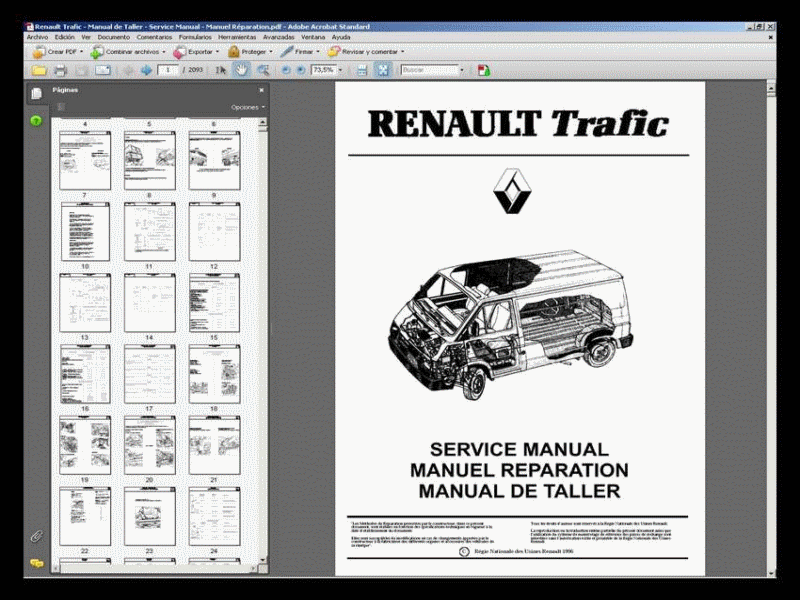Open the Archivo menu
This screenshot has width=800, height=600.
point(37,37)
